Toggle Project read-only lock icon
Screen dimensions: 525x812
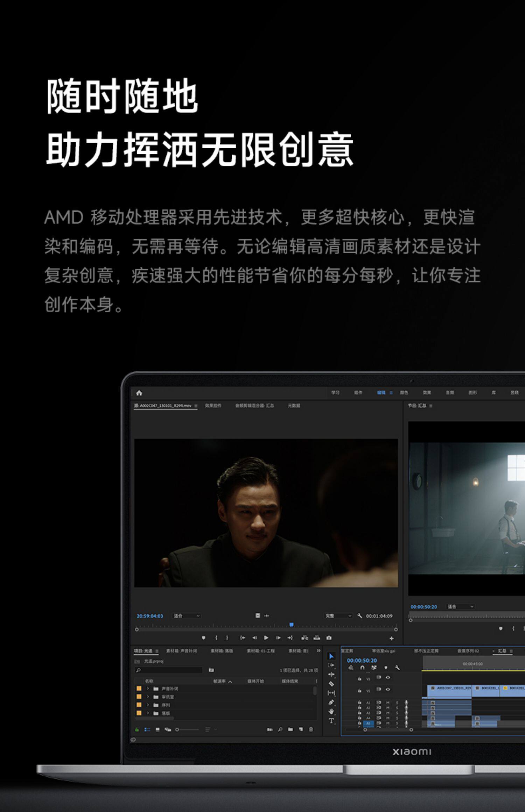[137, 729]
